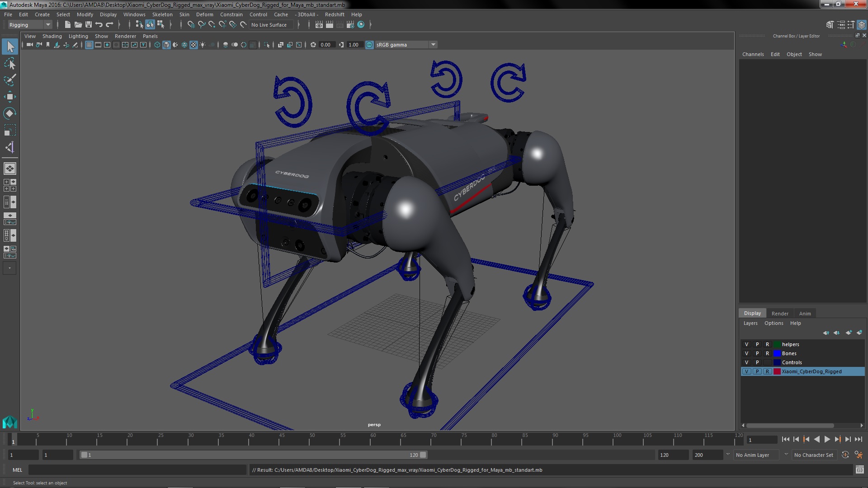Viewport: 868px width, 488px height.
Task: Open Layers menu in layer editor
Action: point(750,323)
